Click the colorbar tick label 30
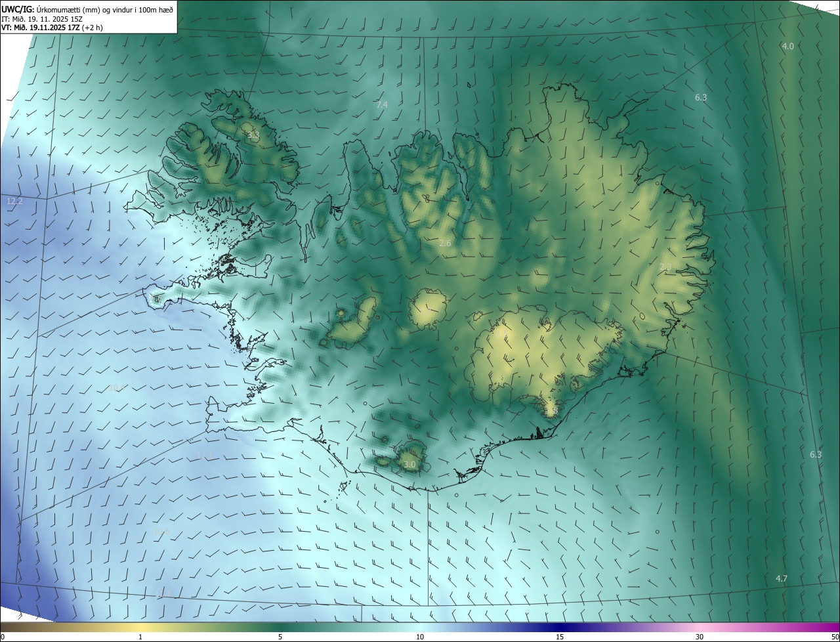This screenshot has width=840, height=642. 700,637
